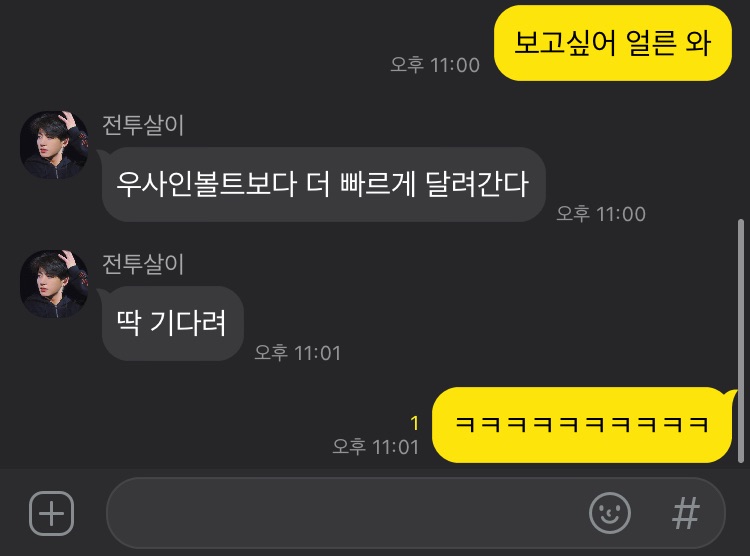Click the 오후 11:01 timestamp by ㅋㅋㅋ bubble
The image size is (750, 556).
376,447
